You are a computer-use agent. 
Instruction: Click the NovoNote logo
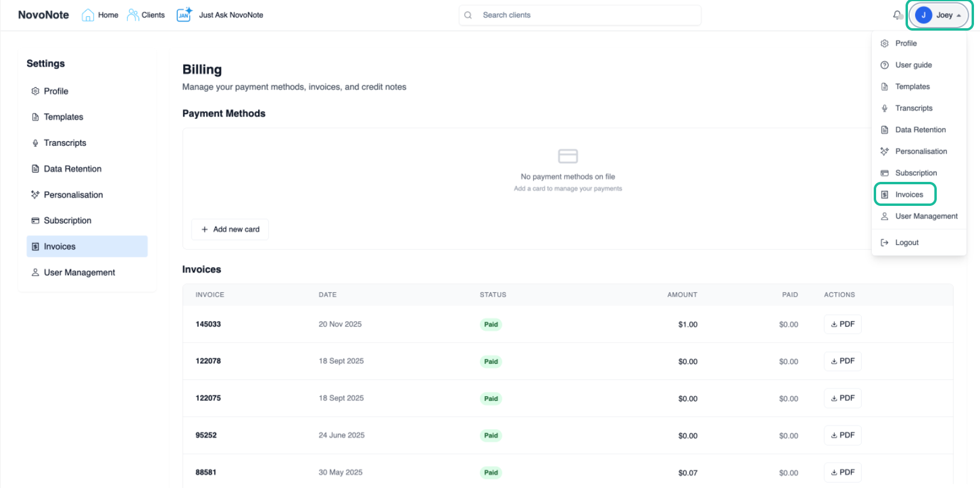point(43,15)
